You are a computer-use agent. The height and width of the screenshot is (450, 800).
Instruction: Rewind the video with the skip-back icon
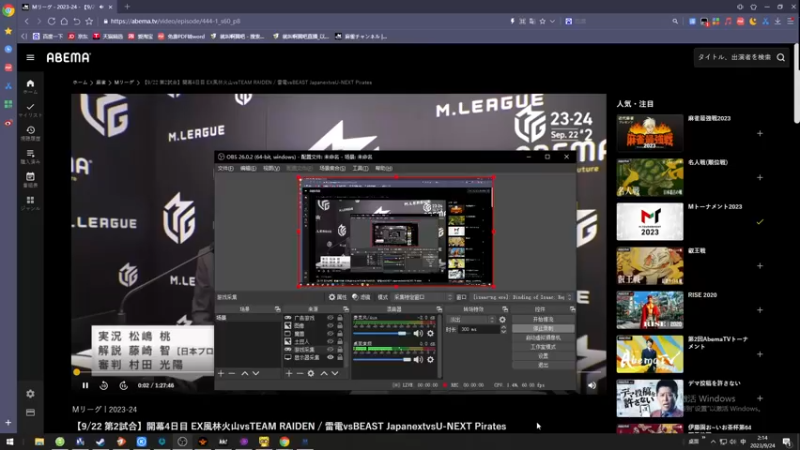[104, 386]
